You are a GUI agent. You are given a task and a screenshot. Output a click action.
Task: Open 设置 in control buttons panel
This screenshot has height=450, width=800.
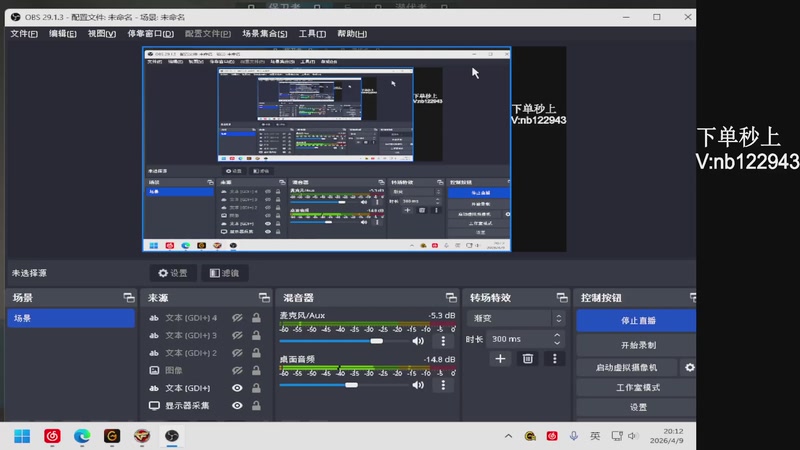(637, 407)
